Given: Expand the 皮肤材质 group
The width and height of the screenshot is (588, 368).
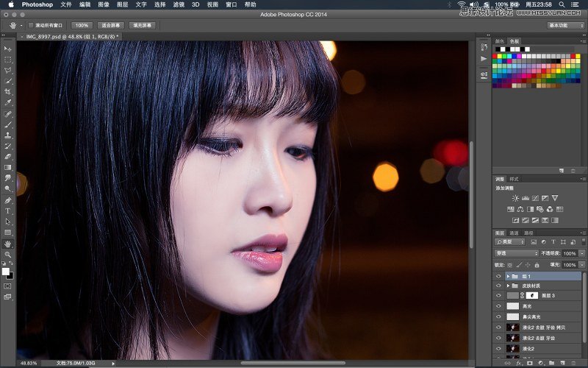Looking at the screenshot, I should tap(508, 286).
